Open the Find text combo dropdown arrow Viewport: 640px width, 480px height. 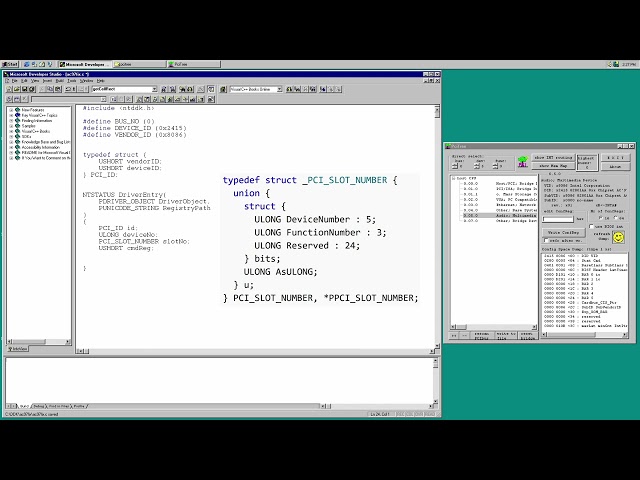154,89
